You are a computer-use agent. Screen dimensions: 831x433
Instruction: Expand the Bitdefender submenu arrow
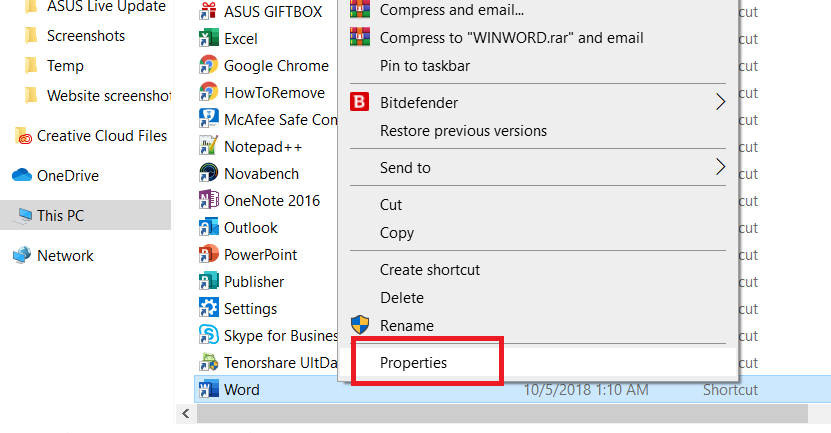pyautogui.click(x=720, y=102)
